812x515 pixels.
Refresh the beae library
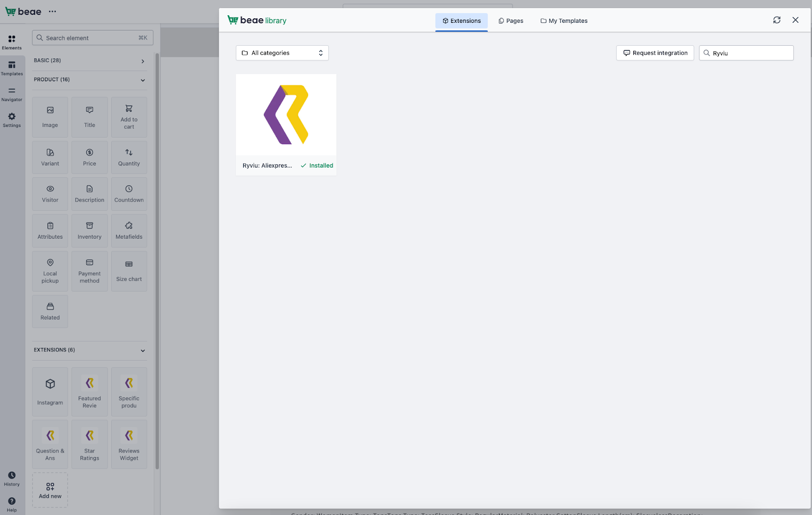point(777,20)
